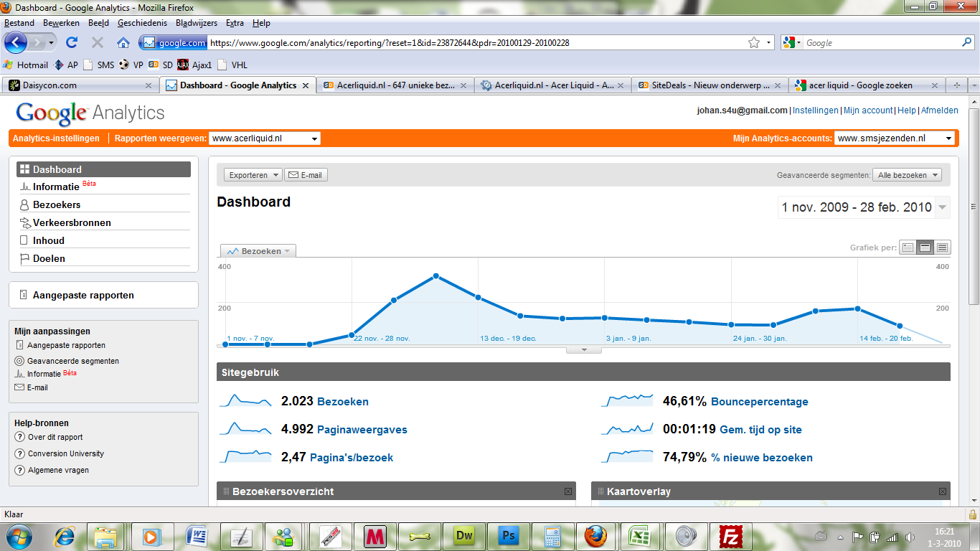This screenshot has height=551, width=980.
Task: Open the Extra menu
Action: [x=235, y=23]
